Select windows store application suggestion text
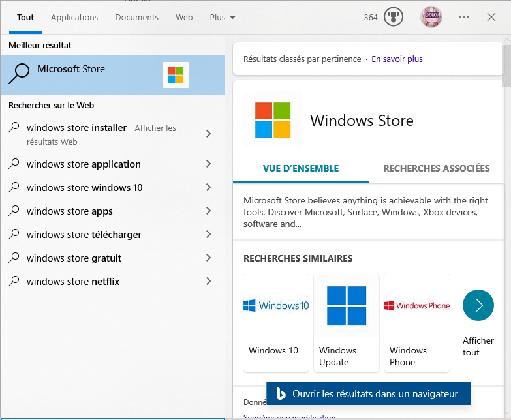The width and height of the screenshot is (511, 420). tap(84, 164)
